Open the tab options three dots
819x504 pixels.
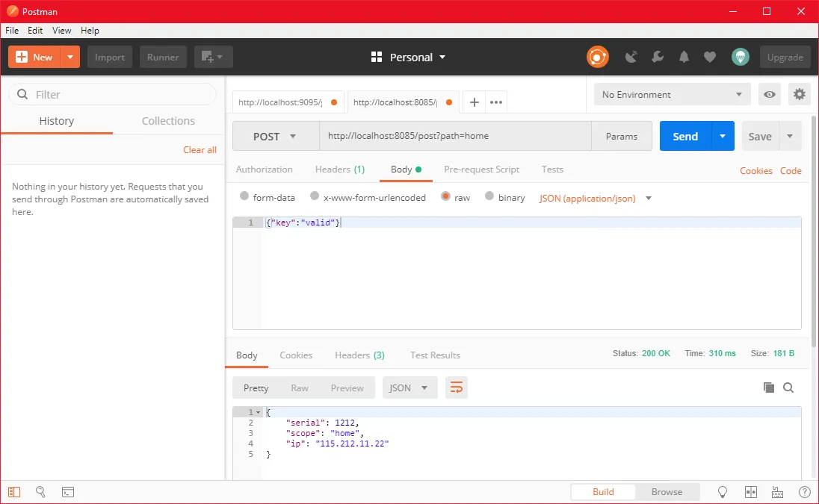(x=496, y=102)
